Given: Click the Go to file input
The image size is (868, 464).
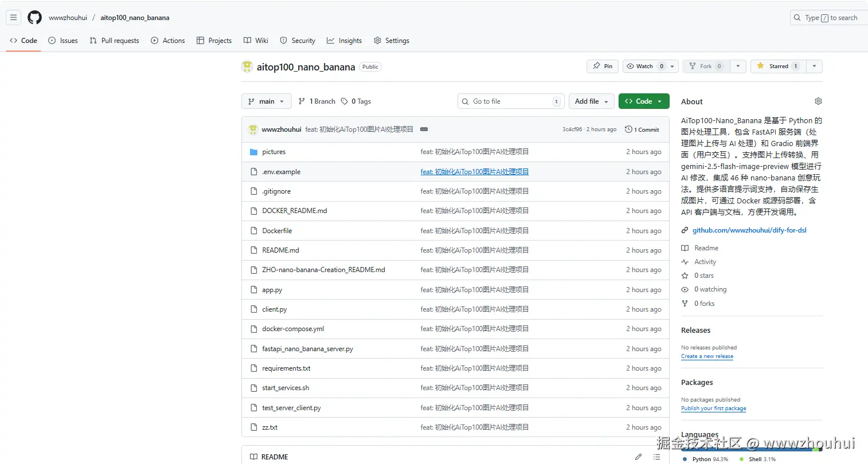Looking at the screenshot, I should tap(511, 101).
